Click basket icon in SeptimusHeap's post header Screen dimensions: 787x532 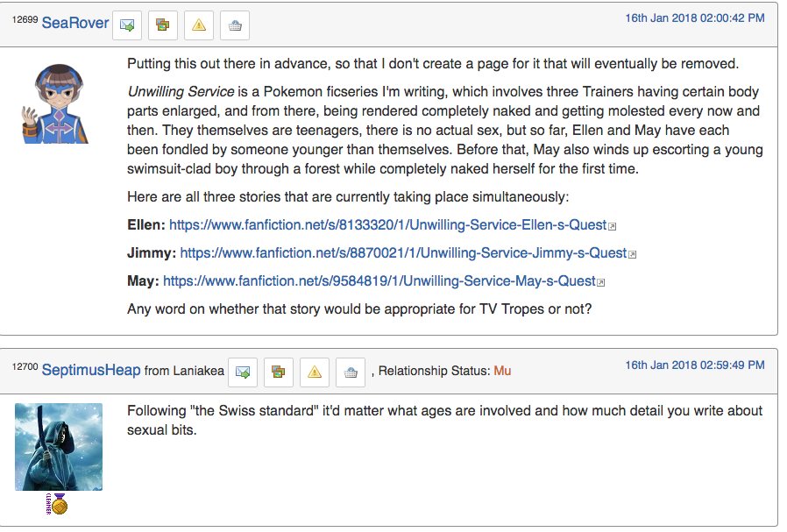351,372
